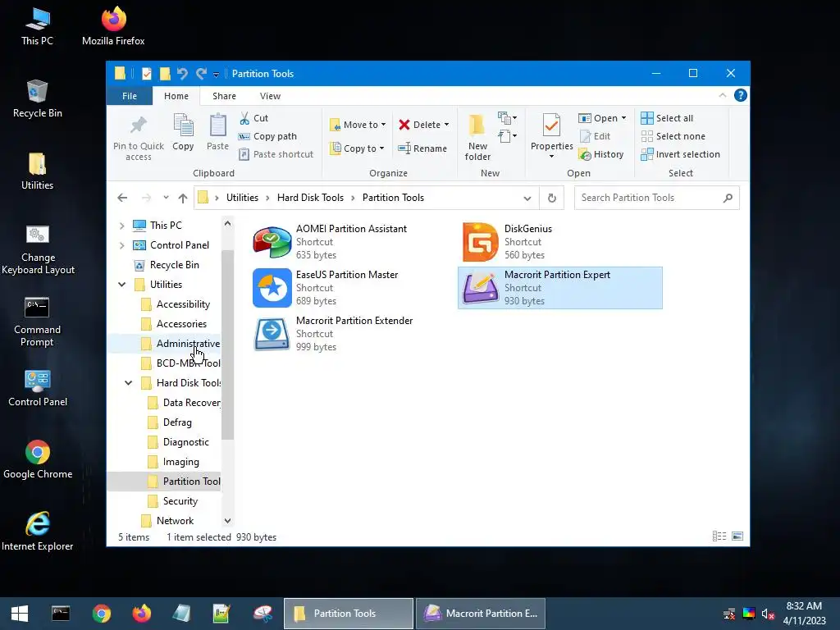Viewport: 840px width, 630px height.
Task: Collapse the Hard Disk Tools node
Action: tap(129, 383)
